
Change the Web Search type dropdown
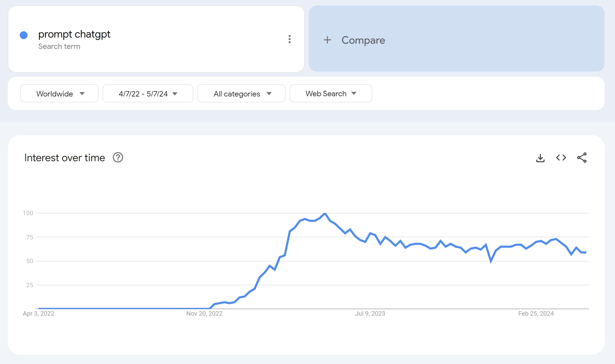[x=331, y=93]
